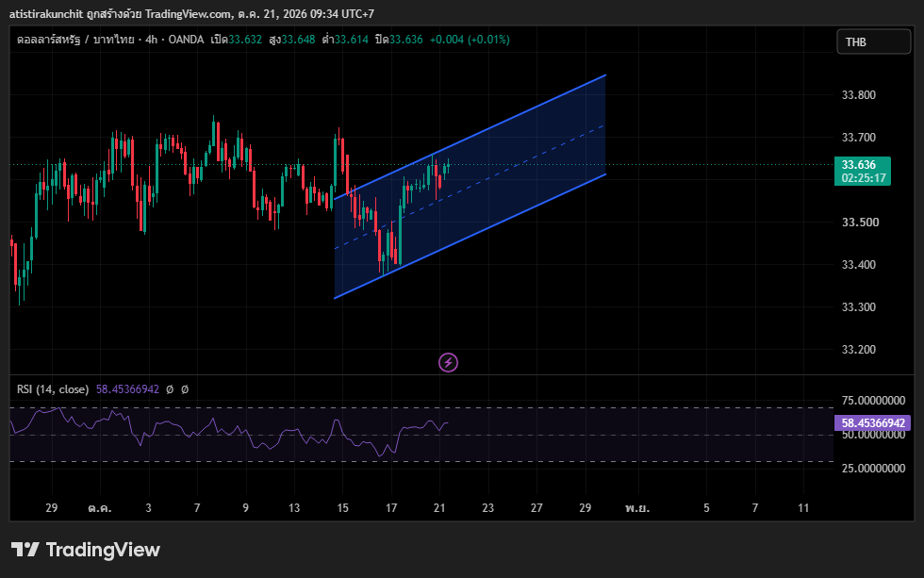The height and width of the screenshot is (578, 924).
Task: Open the THB currency selector
Action: click(873, 41)
